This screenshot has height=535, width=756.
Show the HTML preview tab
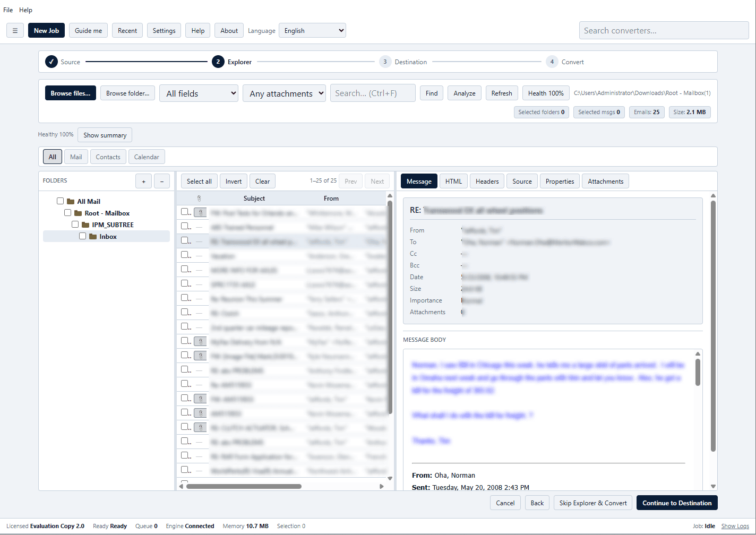[453, 182]
